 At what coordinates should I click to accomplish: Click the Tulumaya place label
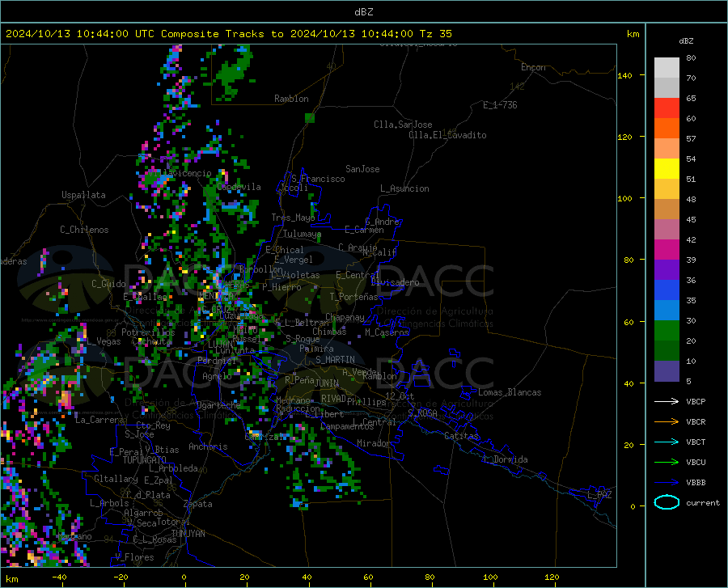(303, 234)
